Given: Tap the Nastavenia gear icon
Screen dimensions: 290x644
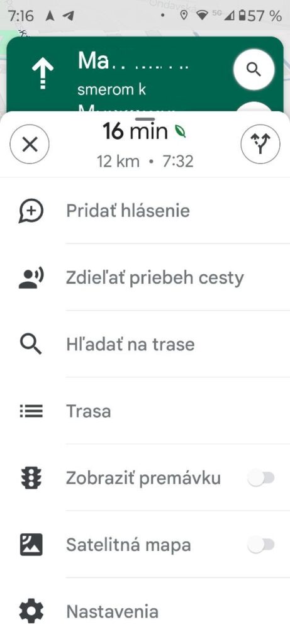Looking at the screenshot, I should [31, 611].
